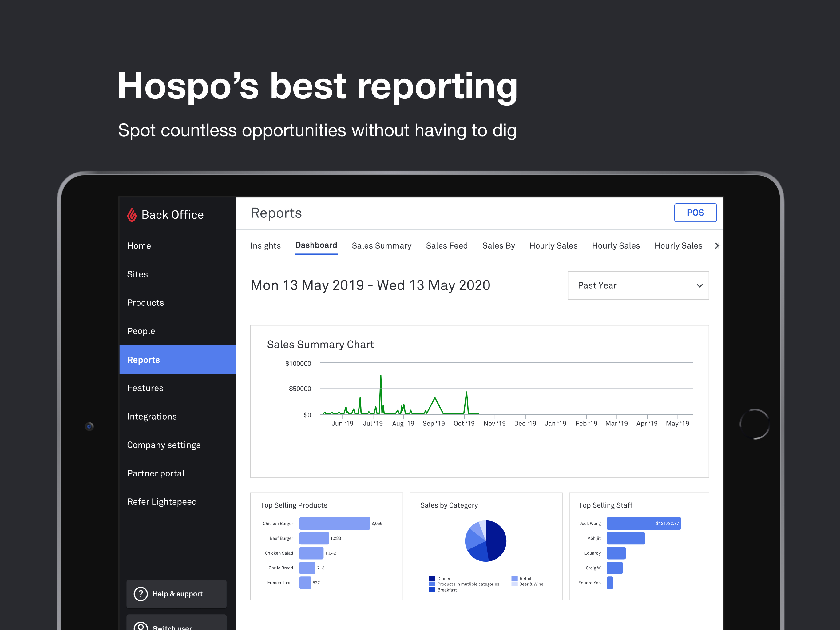
Task: Select the Dashboard tab
Action: 316,245
